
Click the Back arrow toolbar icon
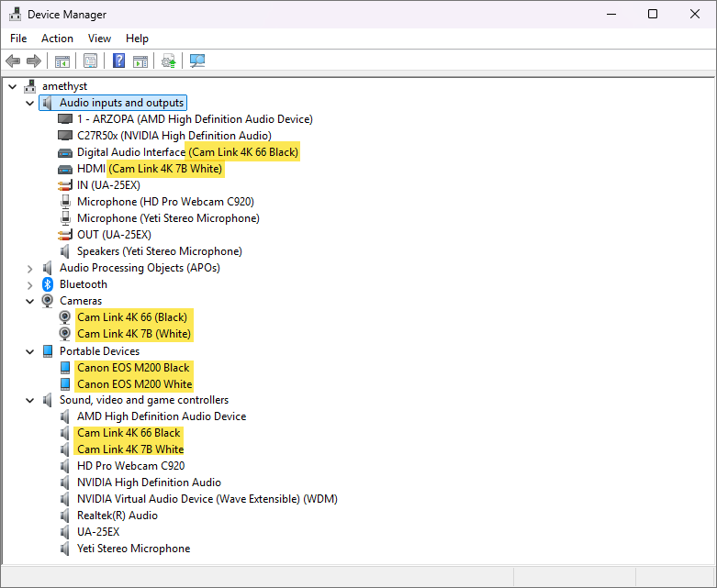[x=13, y=61]
